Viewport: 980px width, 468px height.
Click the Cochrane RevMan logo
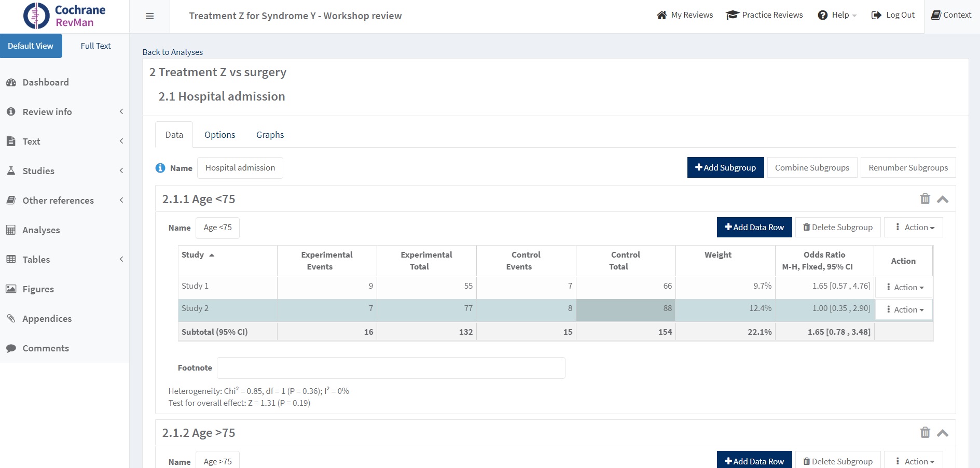tap(64, 16)
